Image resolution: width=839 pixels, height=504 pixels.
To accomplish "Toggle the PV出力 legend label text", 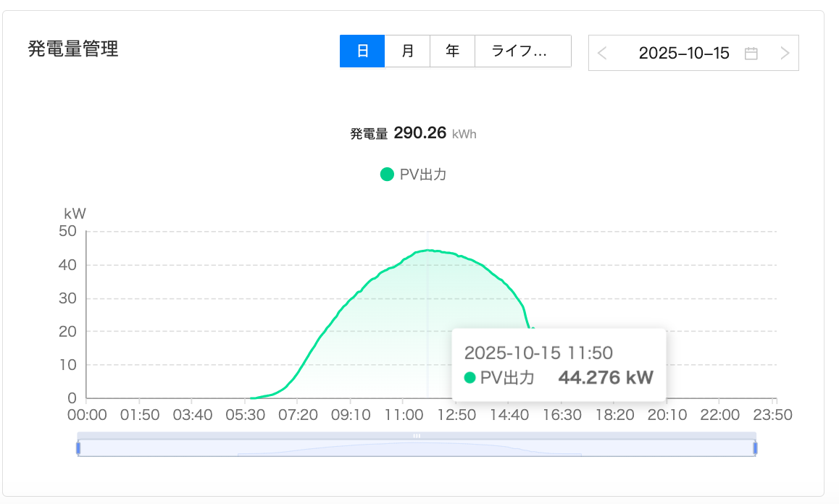I will pos(423,174).
